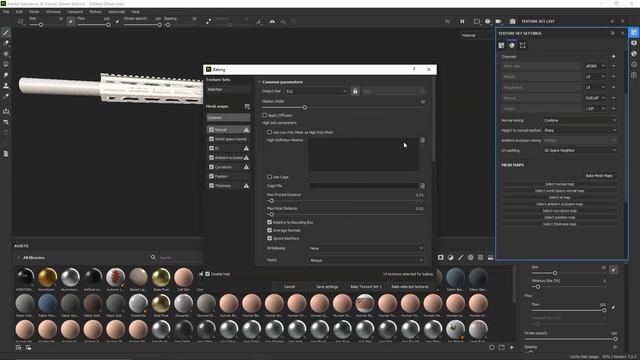640x360 pixels.
Task: Toggle the Position checkbox
Action: (211, 176)
